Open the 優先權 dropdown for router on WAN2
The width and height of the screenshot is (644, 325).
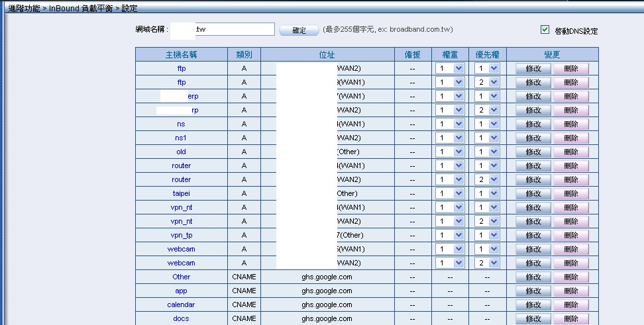click(x=487, y=179)
